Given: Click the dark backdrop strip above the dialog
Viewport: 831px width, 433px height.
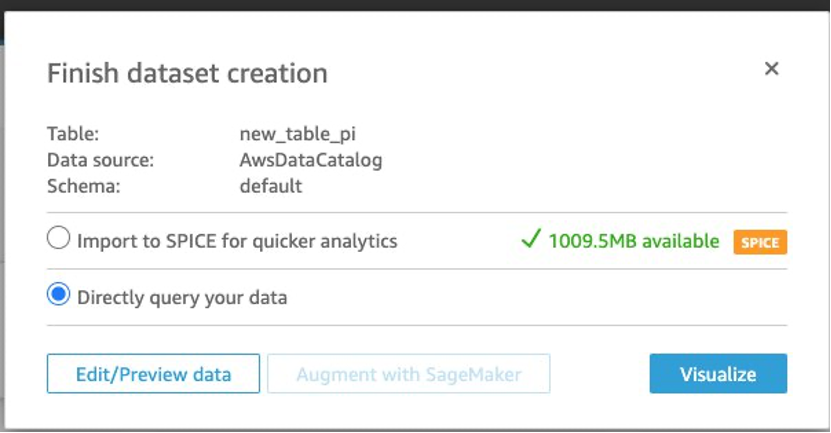Looking at the screenshot, I should coord(415,5).
